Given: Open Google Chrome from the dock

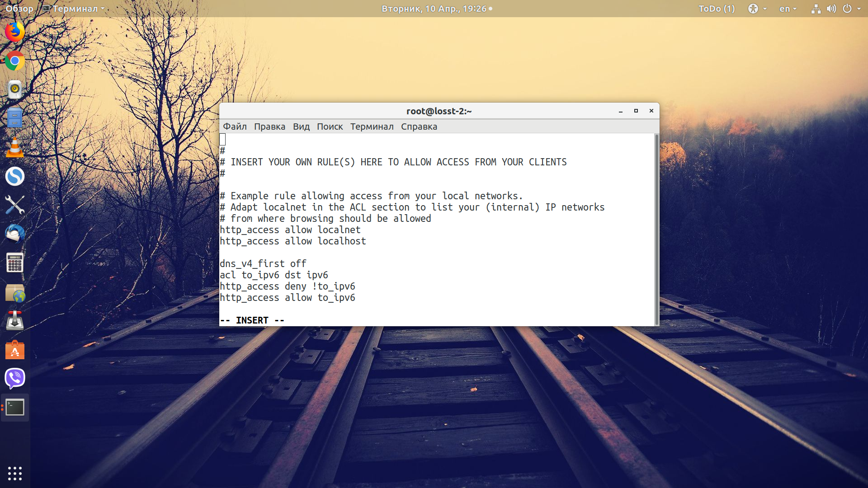Looking at the screenshot, I should click(15, 61).
